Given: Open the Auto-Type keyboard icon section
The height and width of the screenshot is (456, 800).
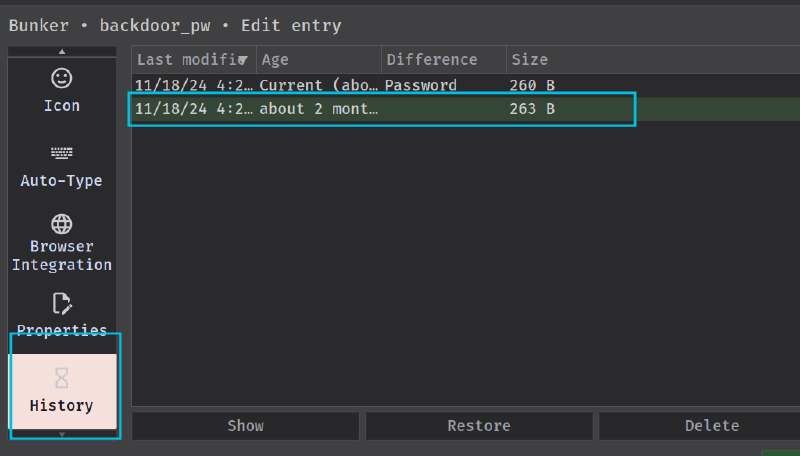Looking at the screenshot, I should pyautogui.click(x=62, y=153).
